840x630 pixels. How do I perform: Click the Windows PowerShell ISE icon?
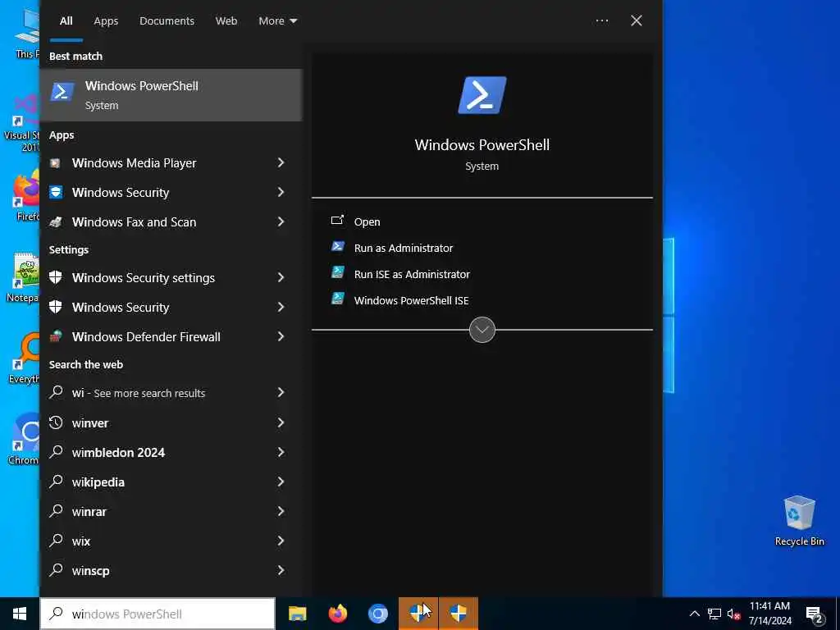point(337,299)
